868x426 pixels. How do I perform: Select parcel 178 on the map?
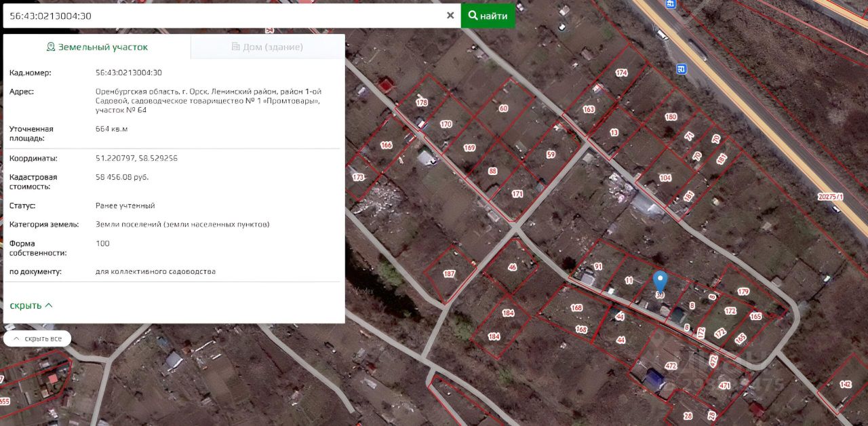(422, 103)
